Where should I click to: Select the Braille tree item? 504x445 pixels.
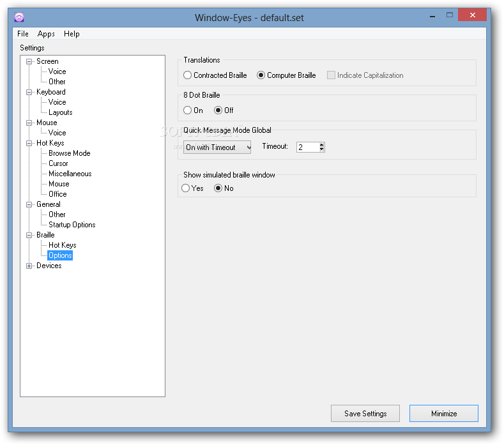45,235
